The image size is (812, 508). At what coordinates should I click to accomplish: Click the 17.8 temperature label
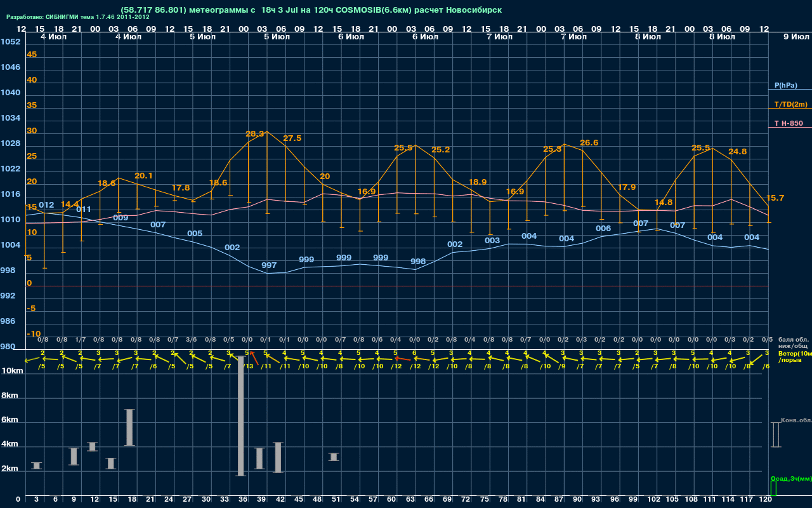(x=181, y=188)
